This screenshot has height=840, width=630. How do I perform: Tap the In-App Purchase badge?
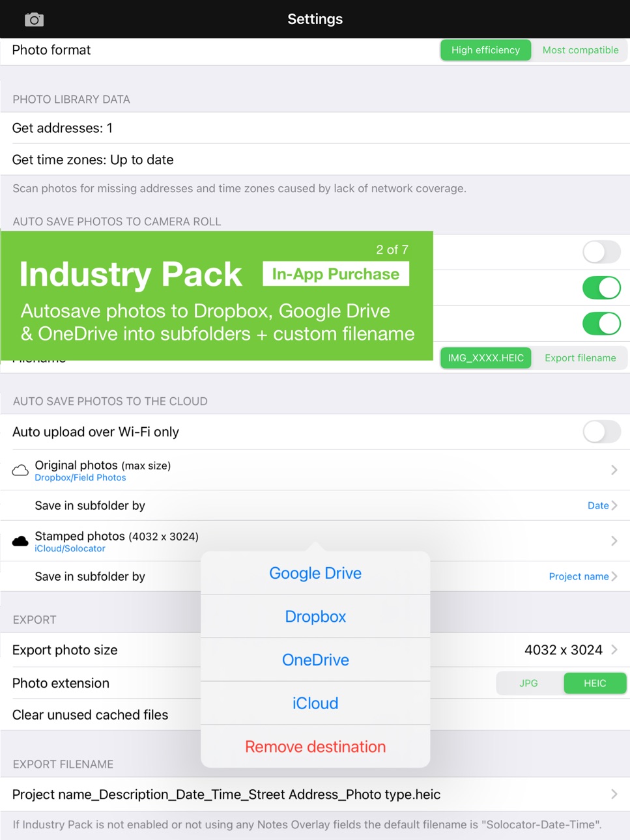point(336,274)
